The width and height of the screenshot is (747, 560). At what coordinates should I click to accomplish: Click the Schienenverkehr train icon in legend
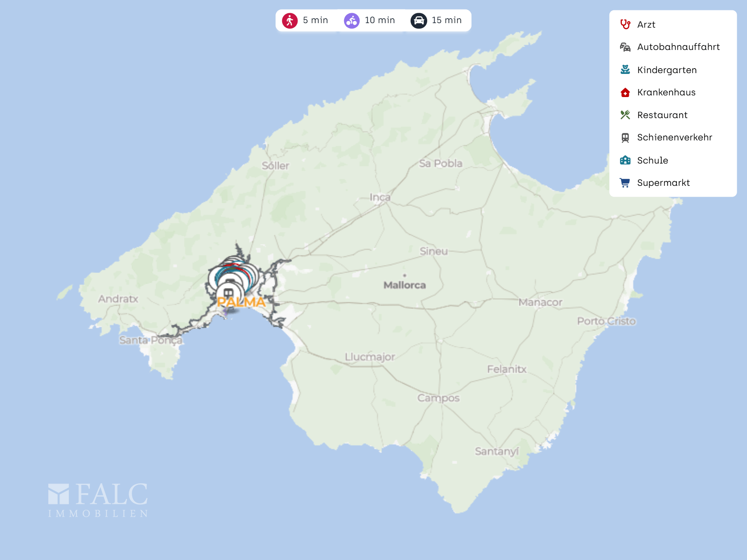click(625, 138)
